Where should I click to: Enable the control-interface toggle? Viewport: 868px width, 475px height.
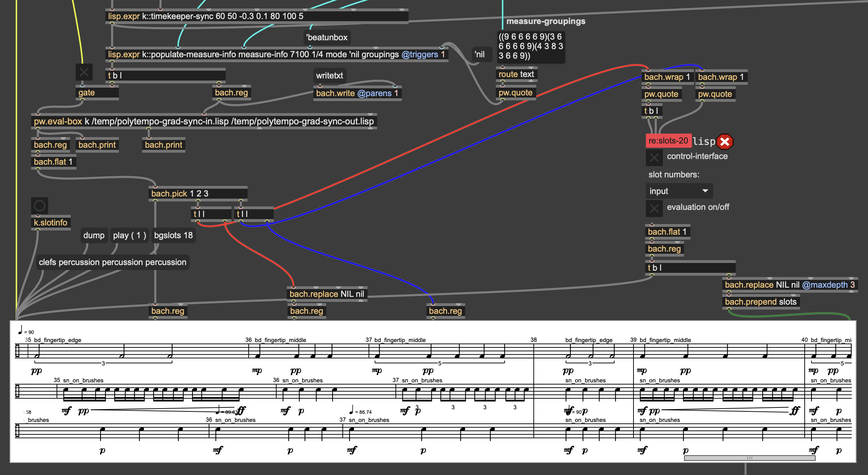[654, 157]
